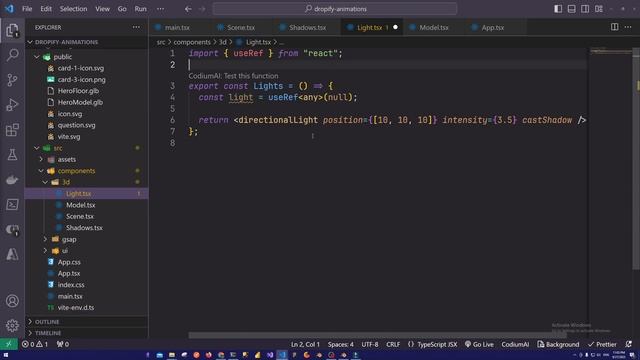The height and width of the screenshot is (360, 640).
Task: Click the navigate forward arrow
Action: pos(202,9)
